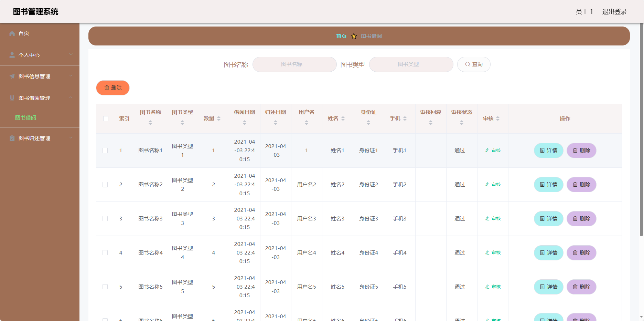
Task: Click the icon beside 图书借阅管理
Action: pyautogui.click(x=12, y=98)
